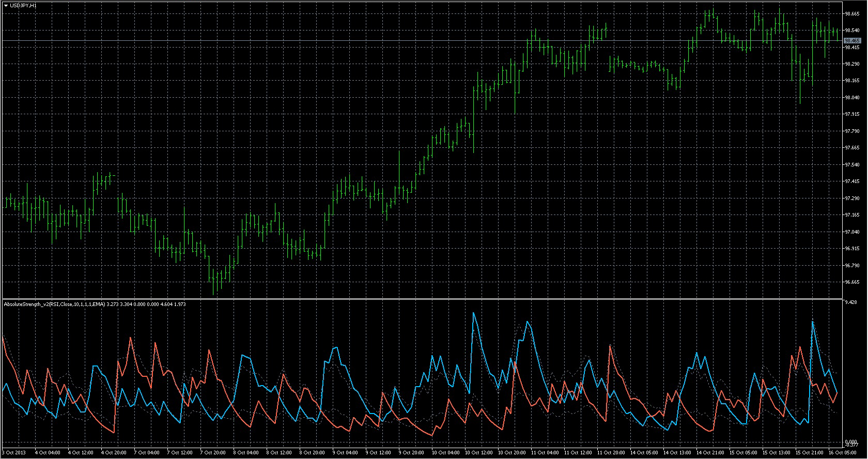Click the 4 Oct 04:00 time label
The height and width of the screenshot is (459, 868).
[48, 453]
